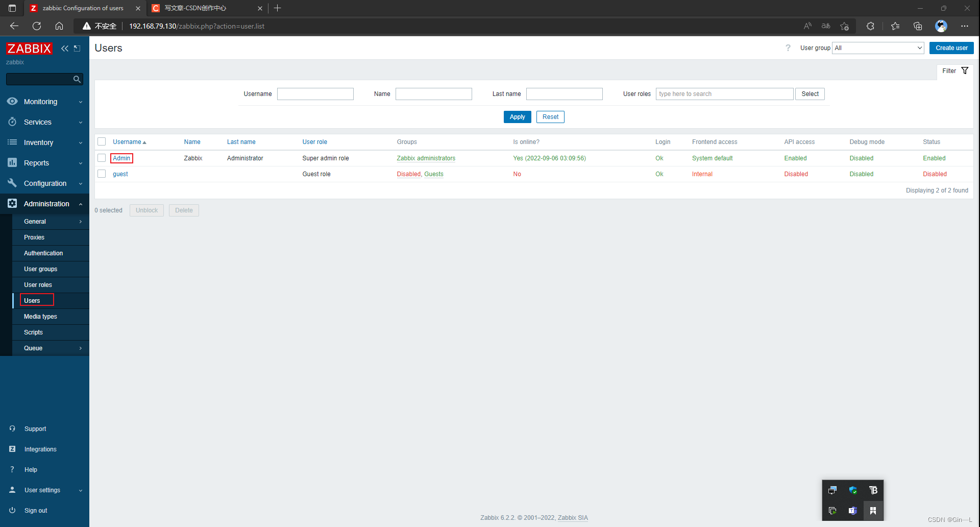This screenshot has width=980, height=527.
Task: Open the Authentication menu item
Action: pos(51,253)
